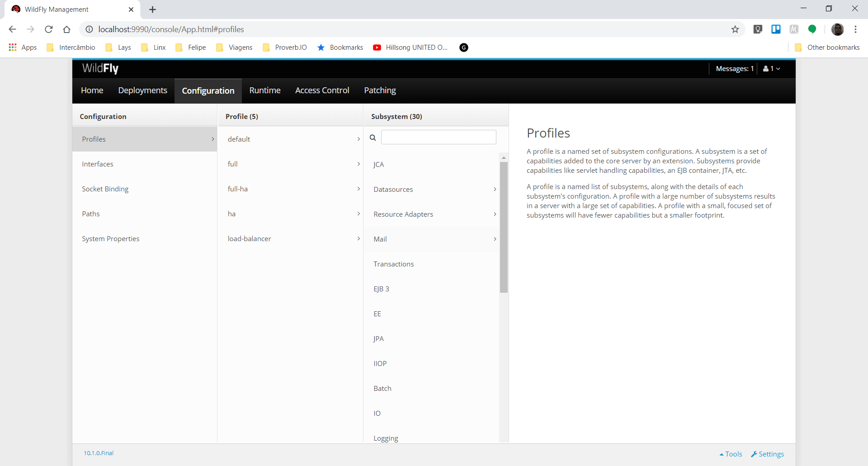Image resolution: width=868 pixels, height=466 pixels.
Task: Open the greyed M extension icon
Action: tap(794, 29)
